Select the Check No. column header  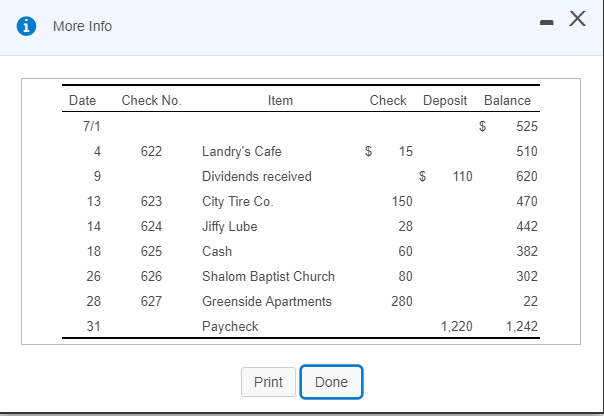pos(151,101)
